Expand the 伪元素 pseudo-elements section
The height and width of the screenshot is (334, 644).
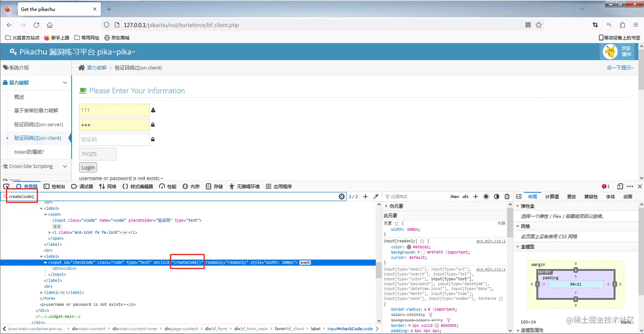387,206
